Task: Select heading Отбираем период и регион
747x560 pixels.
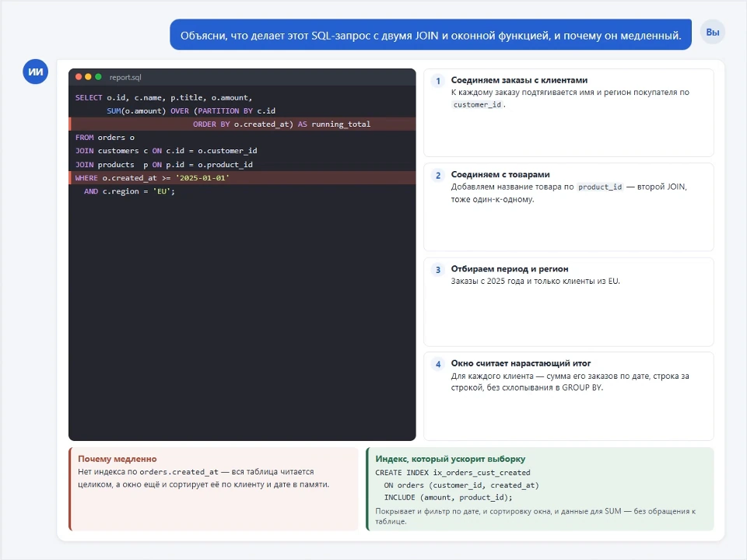Action: click(509, 269)
